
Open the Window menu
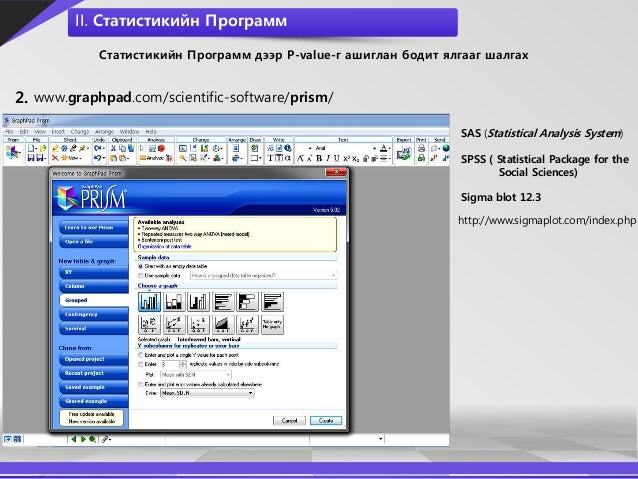[x=130, y=132]
